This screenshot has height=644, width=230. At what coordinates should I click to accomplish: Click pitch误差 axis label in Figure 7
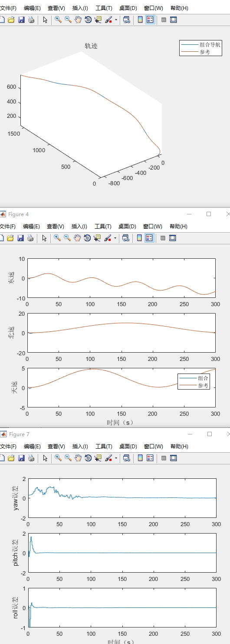pos(16,553)
